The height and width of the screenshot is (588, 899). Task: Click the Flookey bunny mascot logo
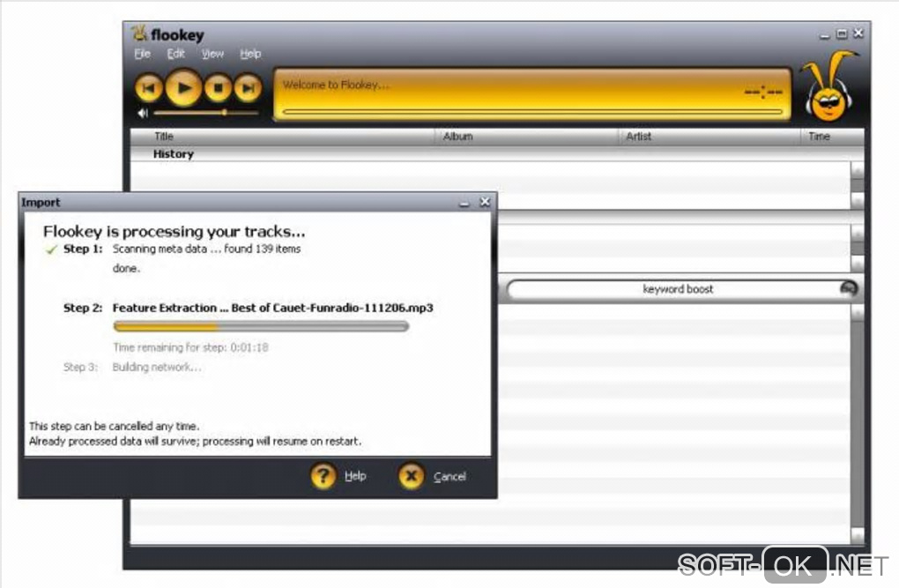click(x=829, y=86)
